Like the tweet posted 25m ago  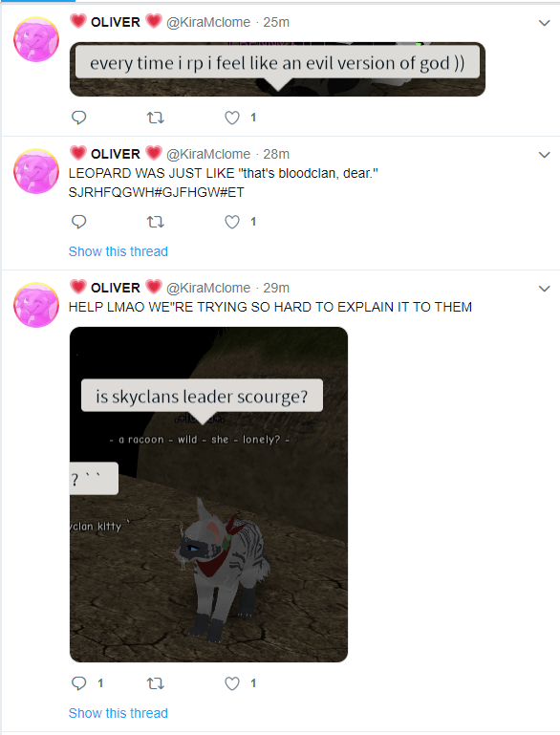(232, 118)
